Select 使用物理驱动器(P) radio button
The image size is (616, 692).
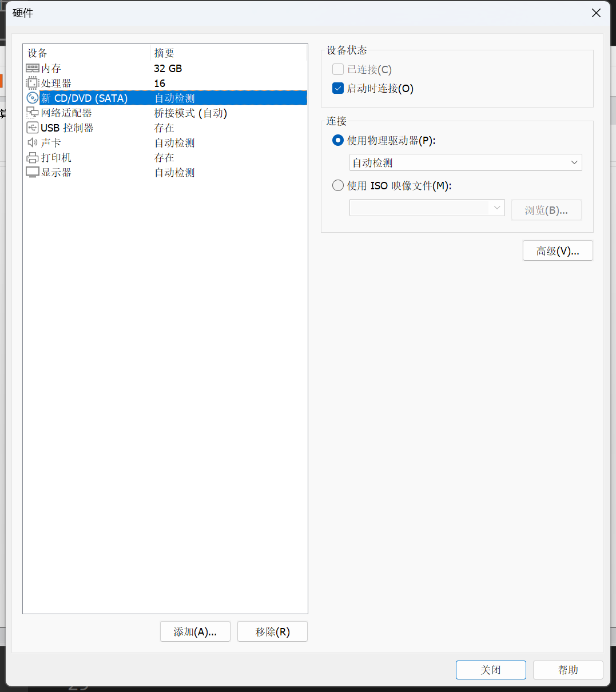338,140
